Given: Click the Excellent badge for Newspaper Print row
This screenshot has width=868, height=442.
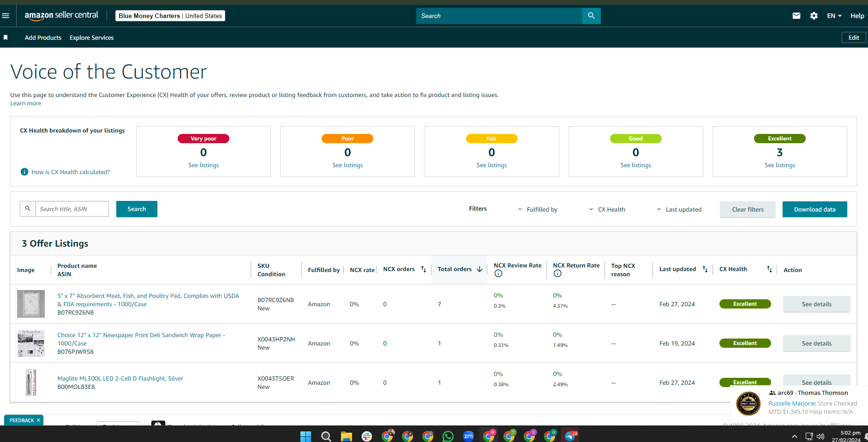Looking at the screenshot, I should click(745, 343).
